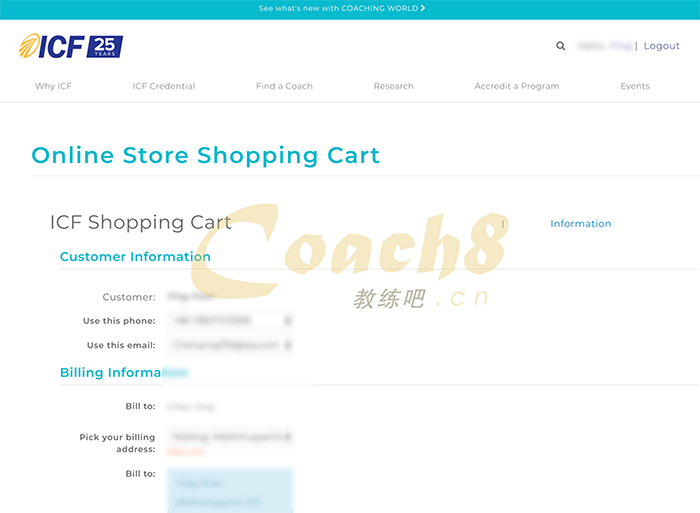Log out via the Logout link
Image resolution: width=700 pixels, height=513 pixels.
(661, 46)
